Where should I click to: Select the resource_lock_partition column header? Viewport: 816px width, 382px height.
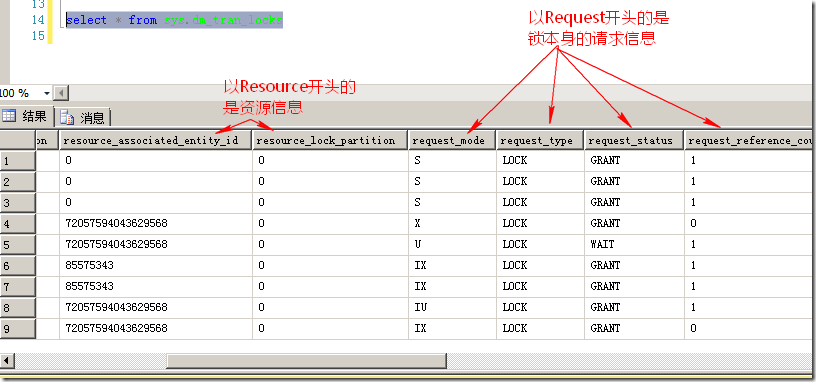[x=330, y=141]
